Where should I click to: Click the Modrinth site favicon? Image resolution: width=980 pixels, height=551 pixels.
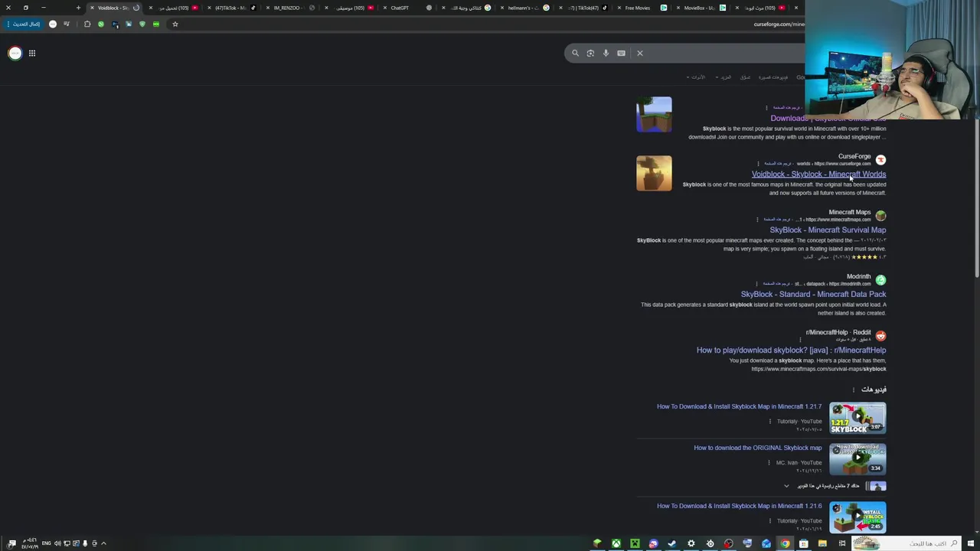click(880, 280)
